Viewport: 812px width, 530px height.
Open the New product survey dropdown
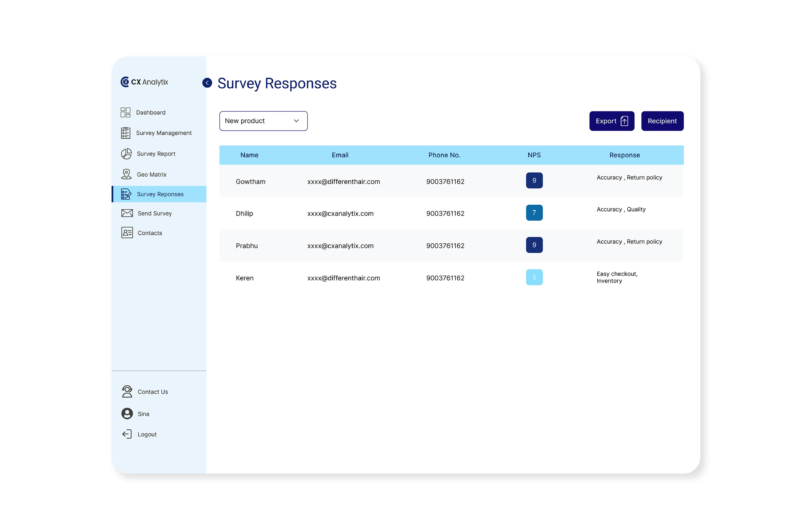pos(263,121)
